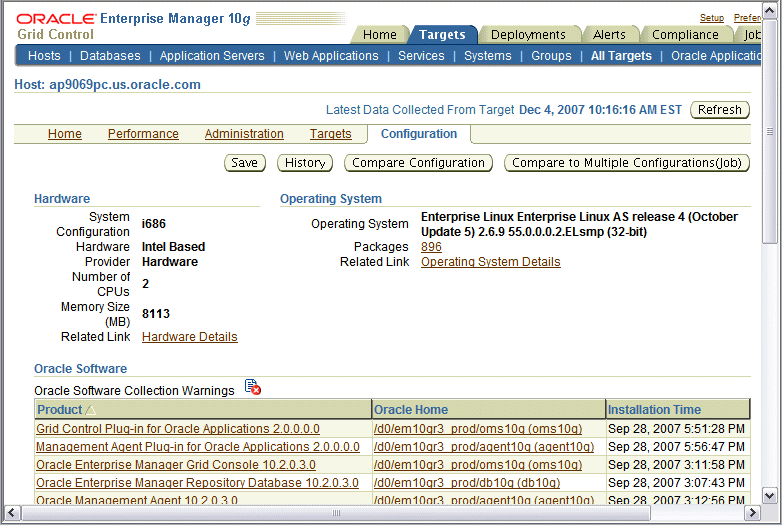Select the Configuration page tab
The image size is (782, 526).
point(419,134)
